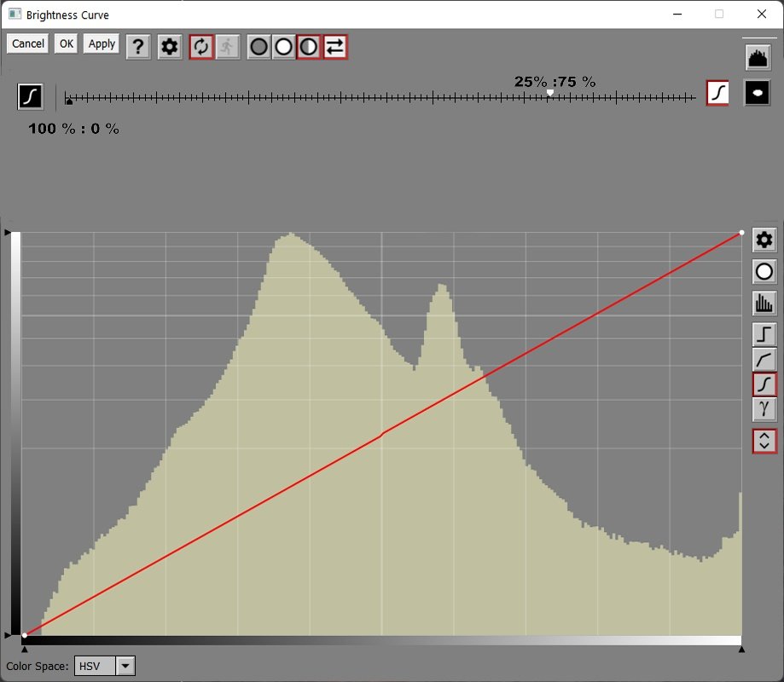
Task: Click the up-down chevron expander button
Action: (764, 441)
